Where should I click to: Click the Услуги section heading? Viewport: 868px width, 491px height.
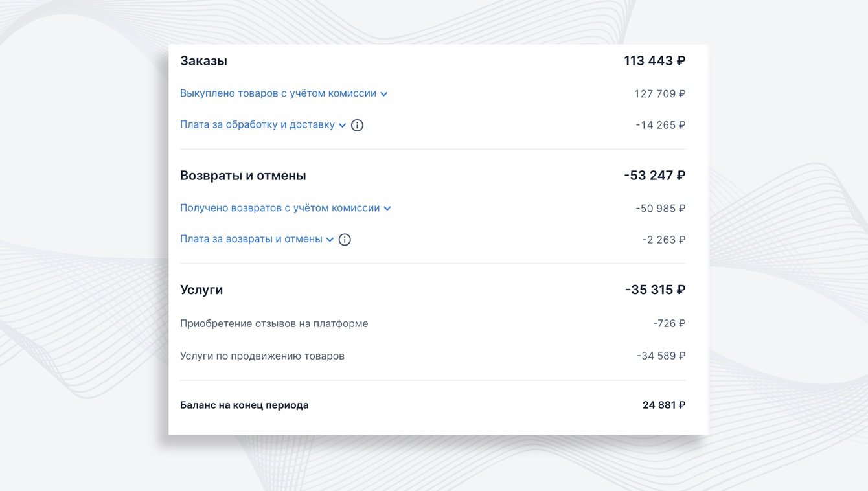coord(201,290)
